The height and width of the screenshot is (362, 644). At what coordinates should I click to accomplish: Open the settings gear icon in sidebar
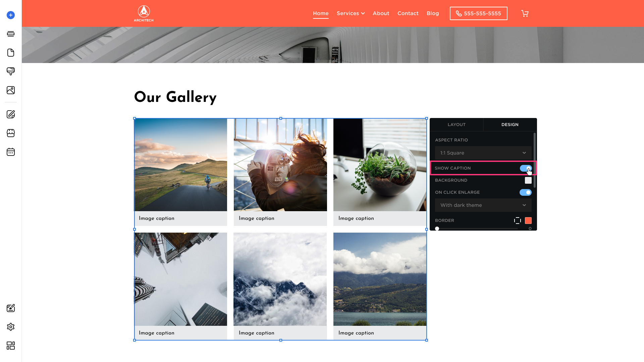(11, 327)
